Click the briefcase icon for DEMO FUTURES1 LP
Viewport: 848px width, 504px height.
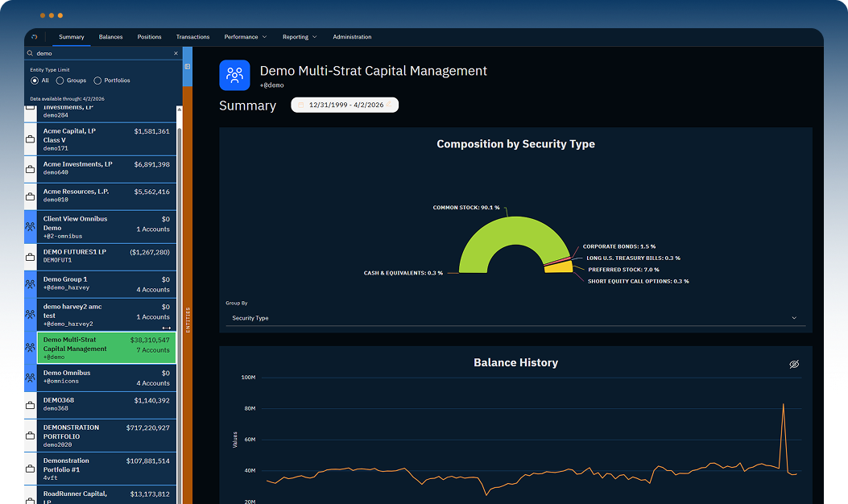31,257
